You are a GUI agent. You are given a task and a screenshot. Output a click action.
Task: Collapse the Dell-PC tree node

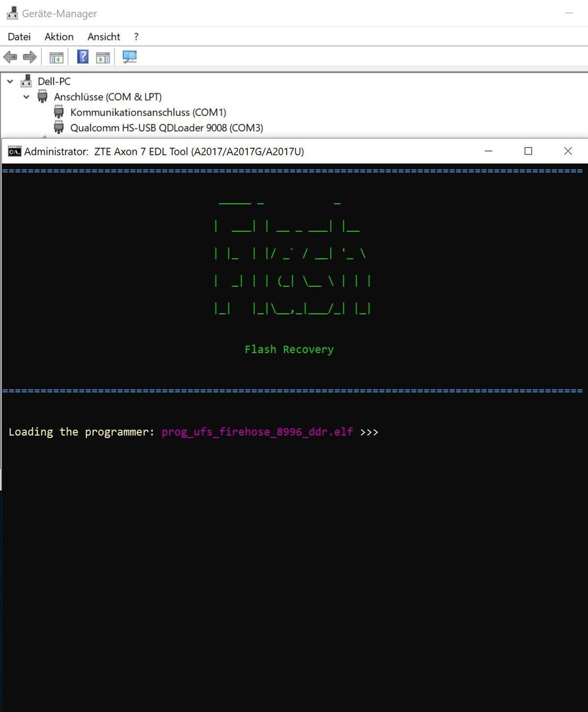(10, 81)
